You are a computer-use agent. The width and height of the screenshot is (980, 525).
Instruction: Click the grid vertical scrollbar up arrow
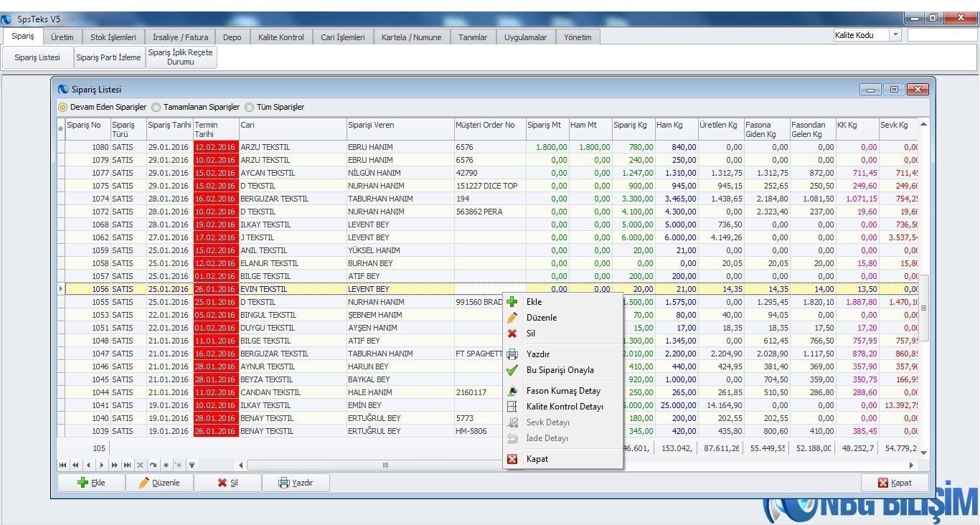point(923,125)
